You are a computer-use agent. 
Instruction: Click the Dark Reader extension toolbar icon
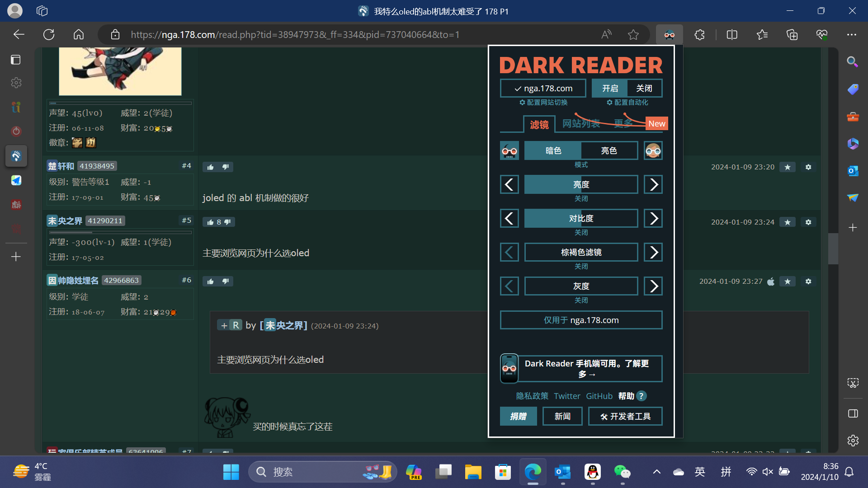click(x=669, y=35)
